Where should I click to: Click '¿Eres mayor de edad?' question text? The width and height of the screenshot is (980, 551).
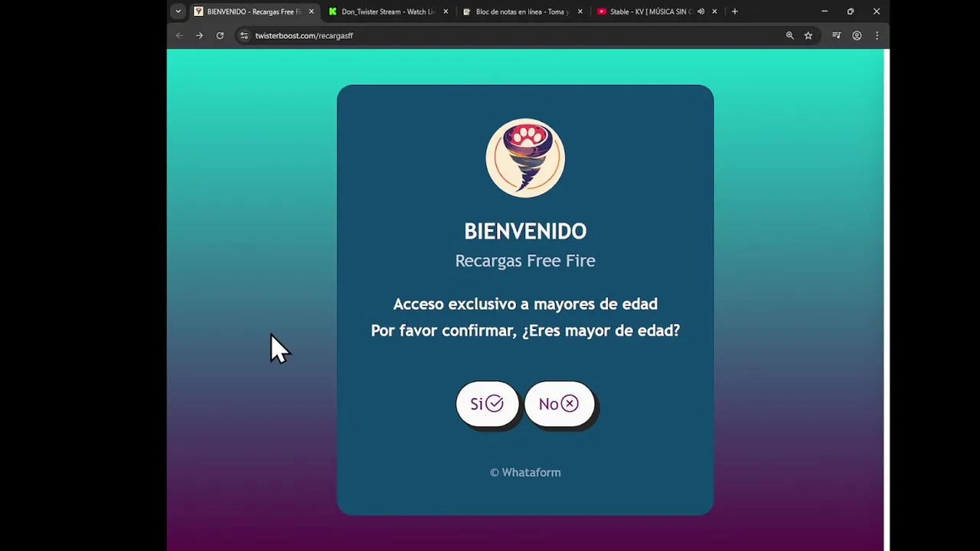601,331
